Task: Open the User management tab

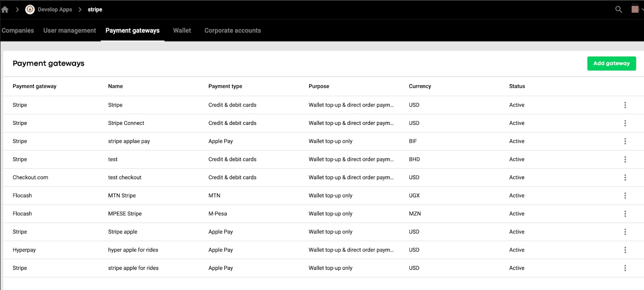Action: click(x=70, y=31)
